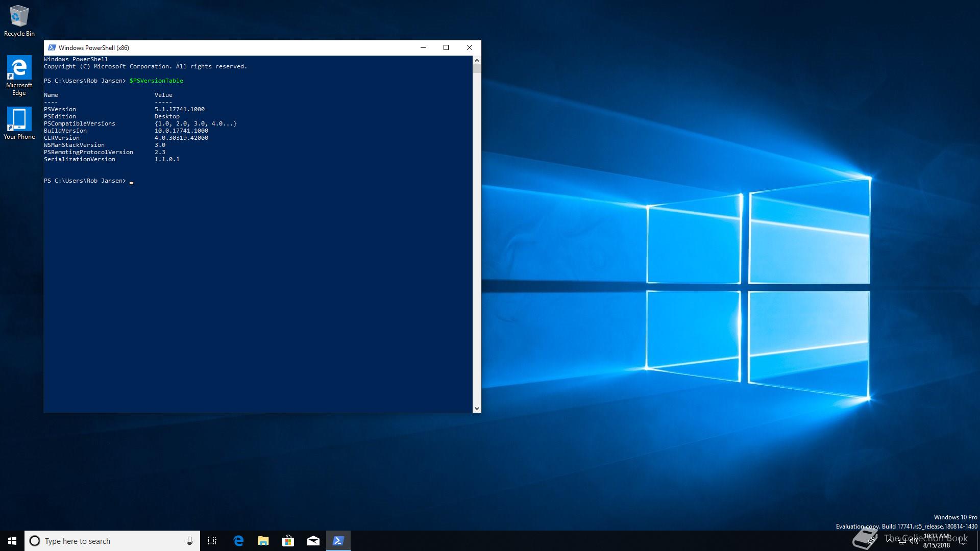Click the PSVersion value 5.1.17741.1000
980x551 pixels.
180,109
